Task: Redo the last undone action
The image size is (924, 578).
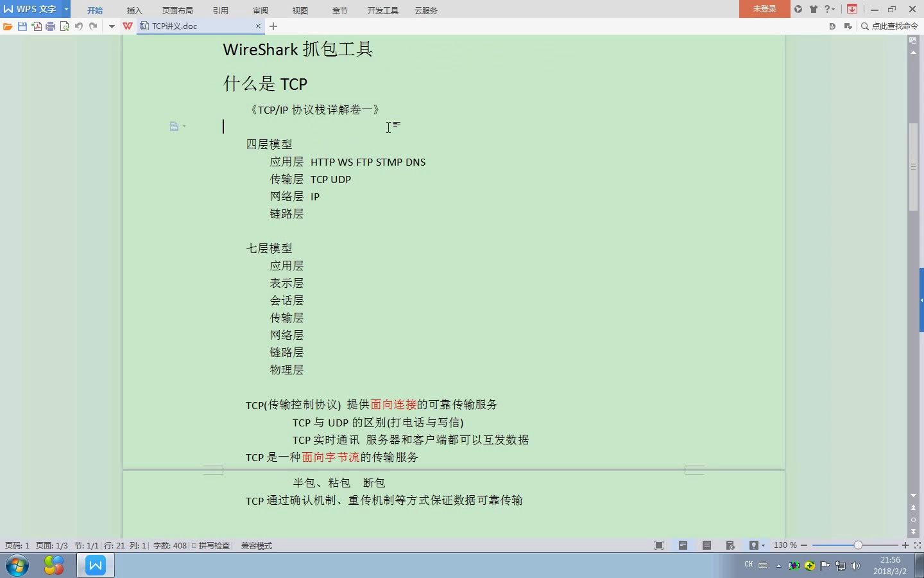Action: coord(93,26)
